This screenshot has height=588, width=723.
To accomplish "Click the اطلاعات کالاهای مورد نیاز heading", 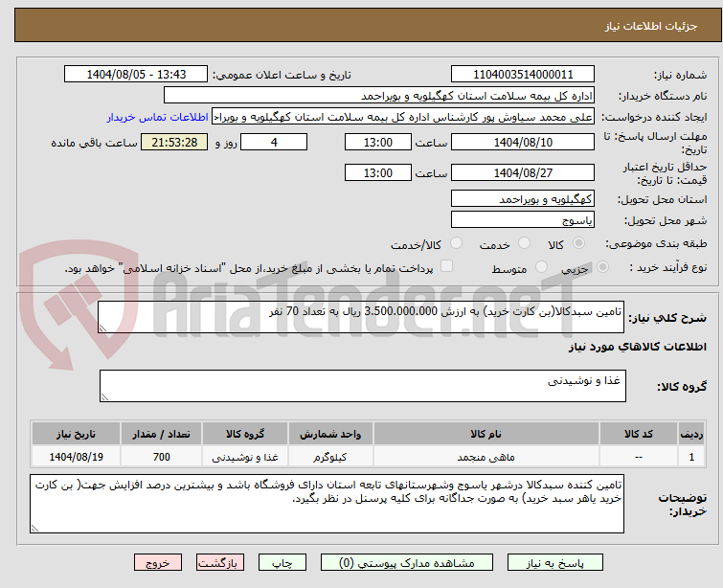I will click(x=637, y=347).
